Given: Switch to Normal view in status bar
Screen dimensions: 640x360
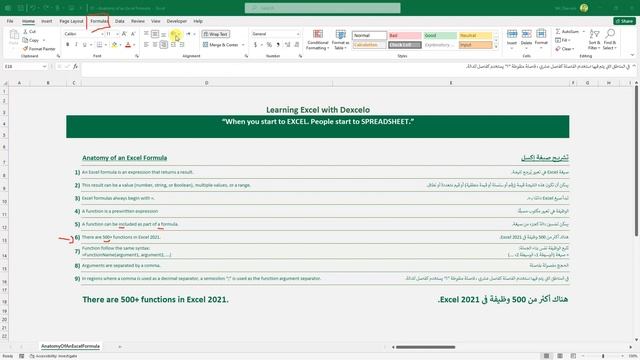Looking at the screenshot, I should [546, 356].
